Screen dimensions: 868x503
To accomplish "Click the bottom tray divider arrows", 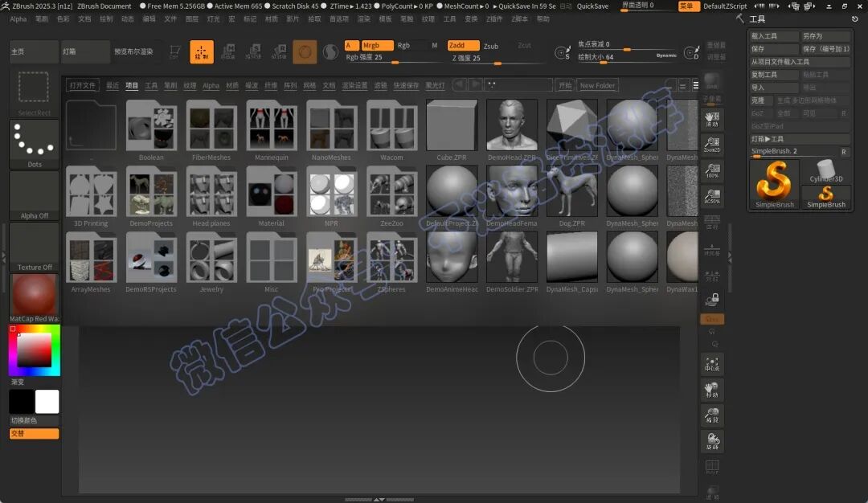I will coord(379,500).
